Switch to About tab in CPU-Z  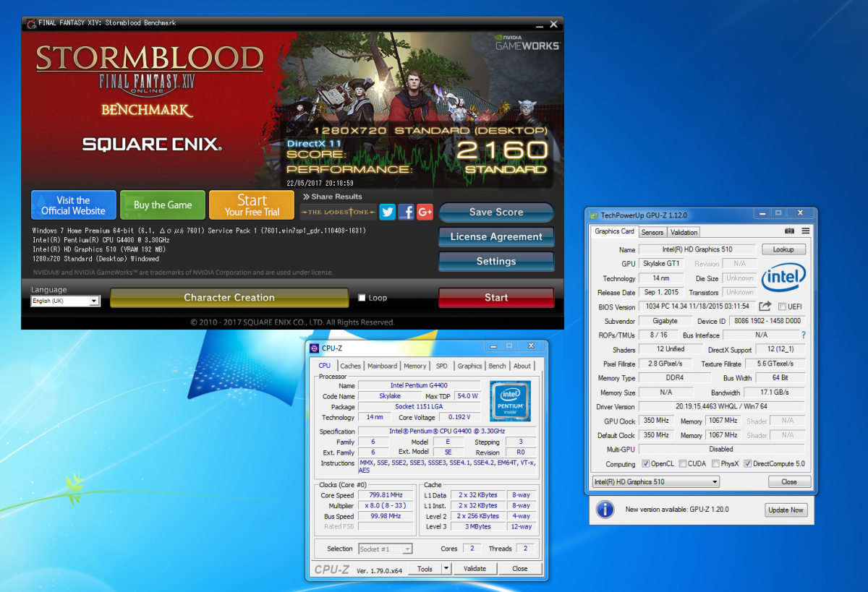(522, 366)
